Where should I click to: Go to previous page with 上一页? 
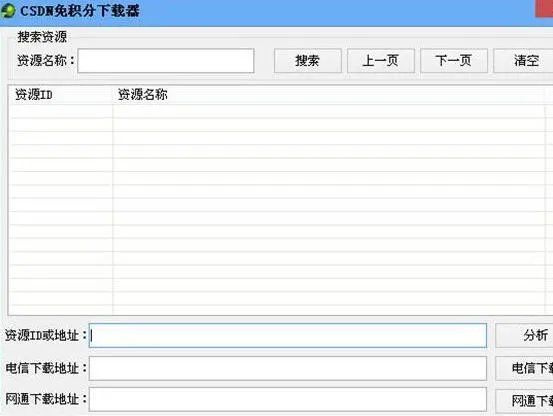click(381, 61)
